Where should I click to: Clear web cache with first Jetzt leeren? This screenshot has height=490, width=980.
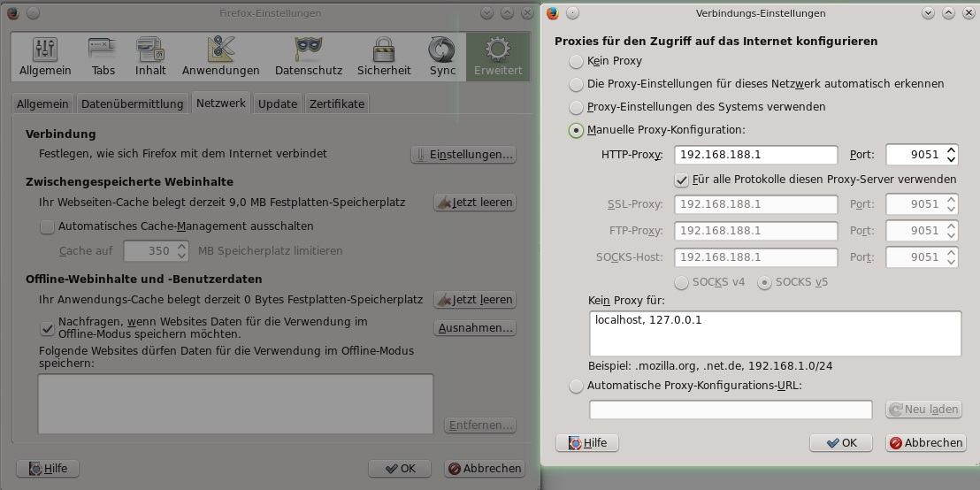(x=475, y=203)
